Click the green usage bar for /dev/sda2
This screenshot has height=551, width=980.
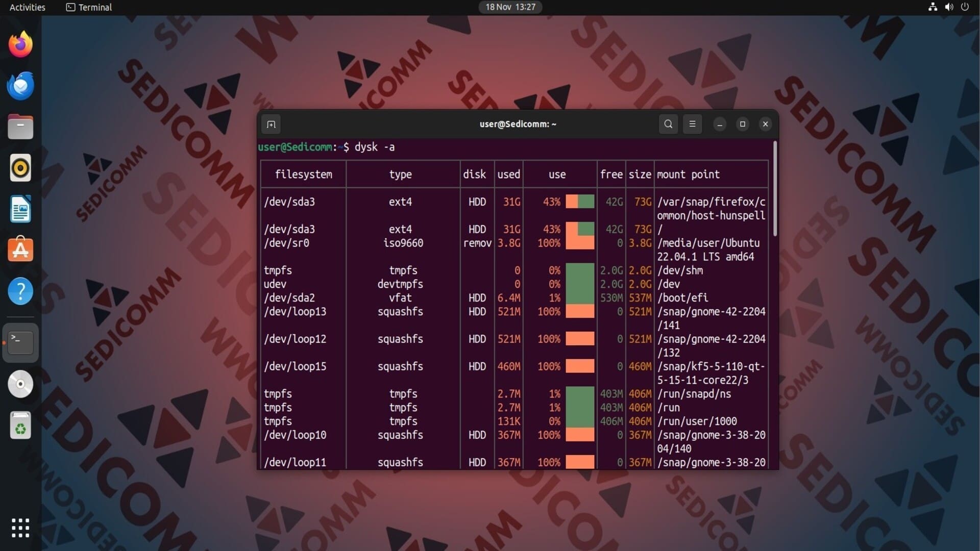[580, 297]
